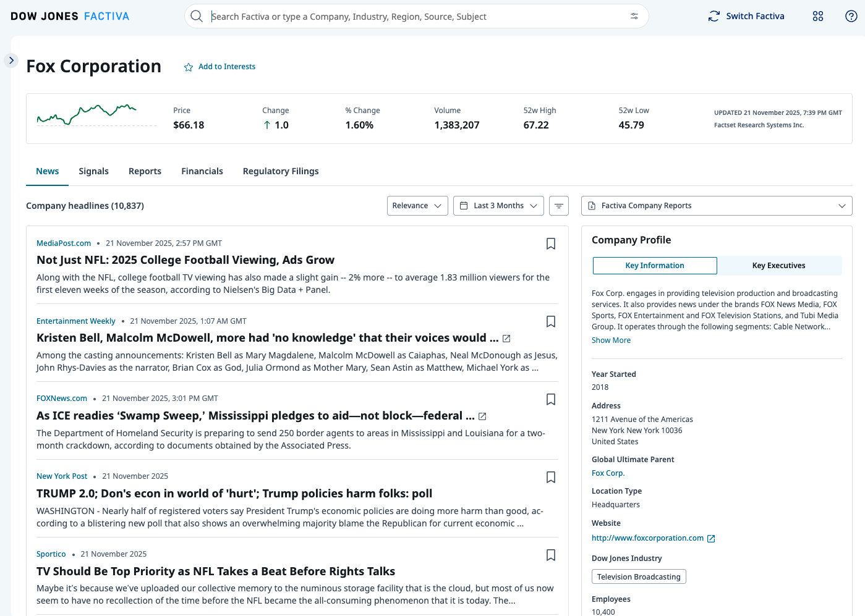Image resolution: width=865 pixels, height=616 pixels.
Task: Open the MediaPost.com source link
Action: (64, 243)
